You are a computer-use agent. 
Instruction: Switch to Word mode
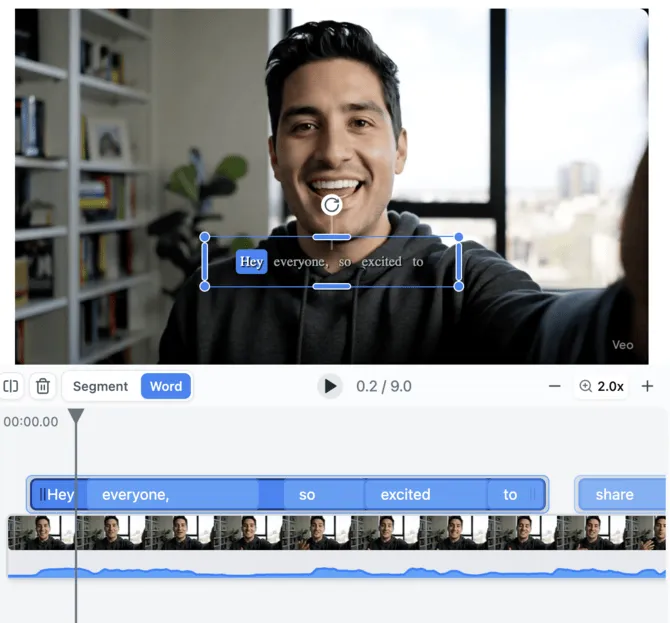click(x=166, y=387)
